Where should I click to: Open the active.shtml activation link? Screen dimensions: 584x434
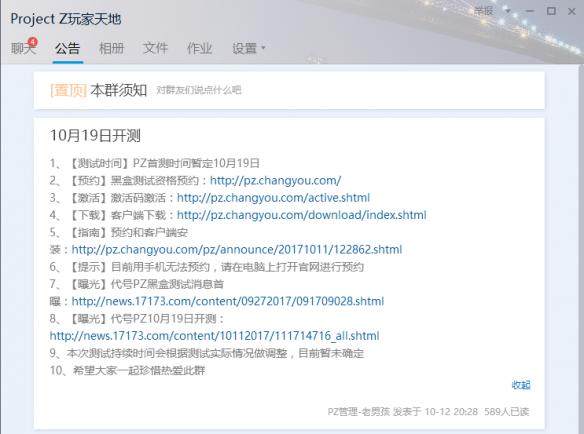point(273,197)
